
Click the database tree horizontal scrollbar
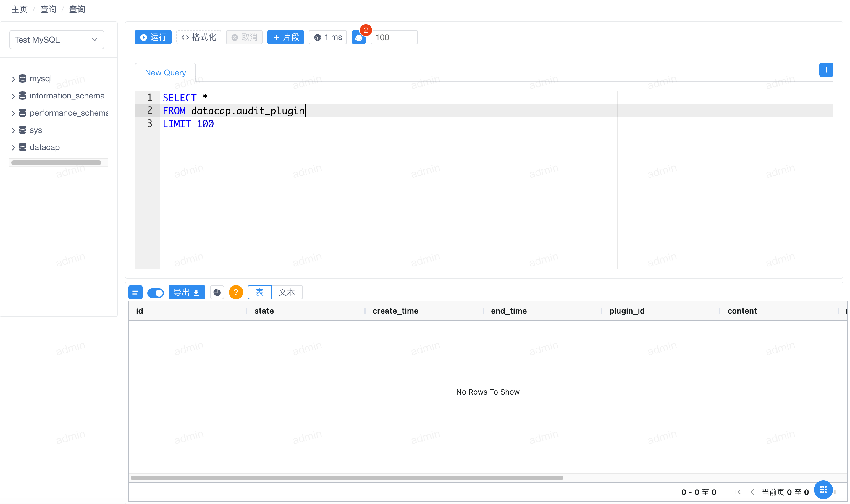pos(56,163)
